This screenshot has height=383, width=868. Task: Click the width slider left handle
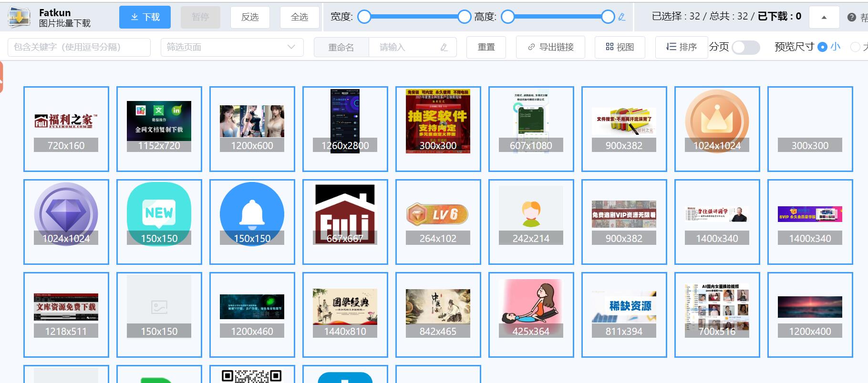(x=364, y=17)
